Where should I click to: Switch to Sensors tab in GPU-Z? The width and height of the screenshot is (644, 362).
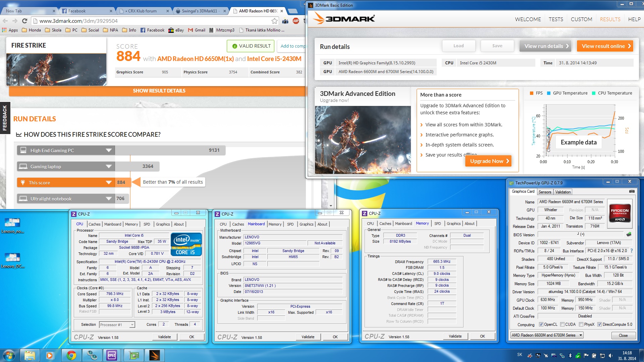point(545,192)
